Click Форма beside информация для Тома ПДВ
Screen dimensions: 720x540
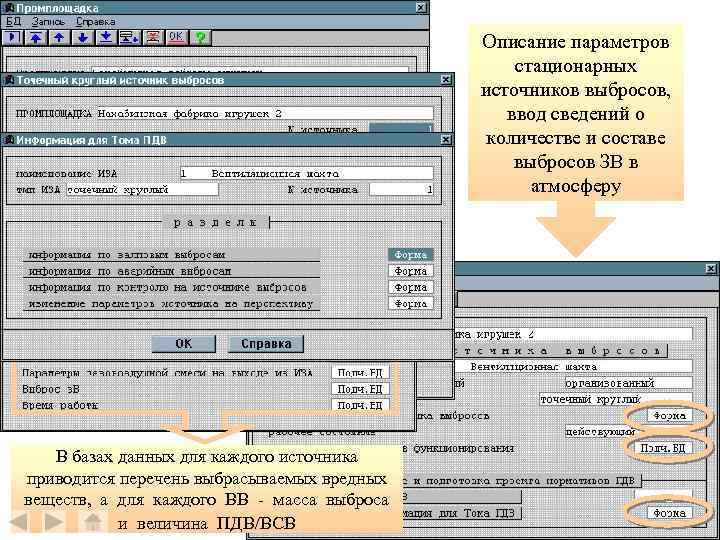(x=669, y=513)
